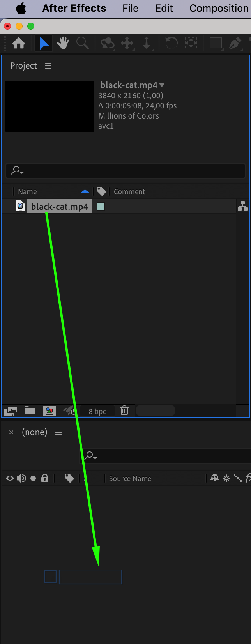Select the Rectangle shape tool
This screenshot has height=644, width=251.
(x=216, y=43)
